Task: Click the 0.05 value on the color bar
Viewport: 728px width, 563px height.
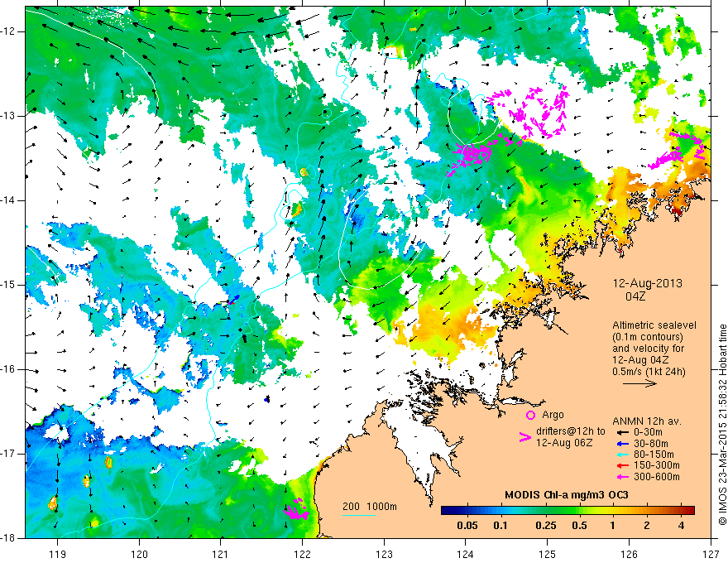Action: [x=467, y=526]
